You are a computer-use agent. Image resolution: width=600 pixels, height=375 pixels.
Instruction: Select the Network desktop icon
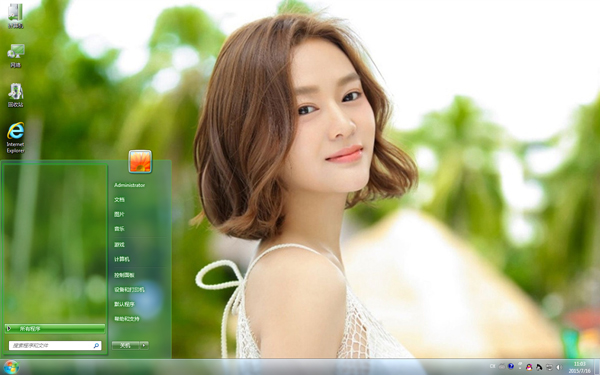pos(15,56)
